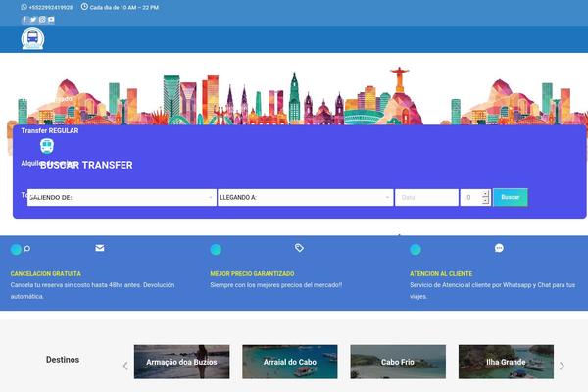Click the magnifier icon above Cancelacion Gratuita

point(26,248)
